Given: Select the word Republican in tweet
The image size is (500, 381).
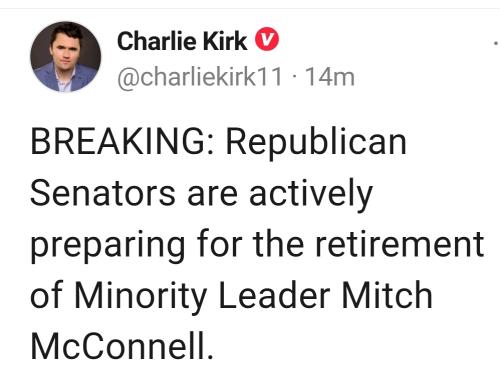Looking at the screenshot, I should tap(316, 144).
